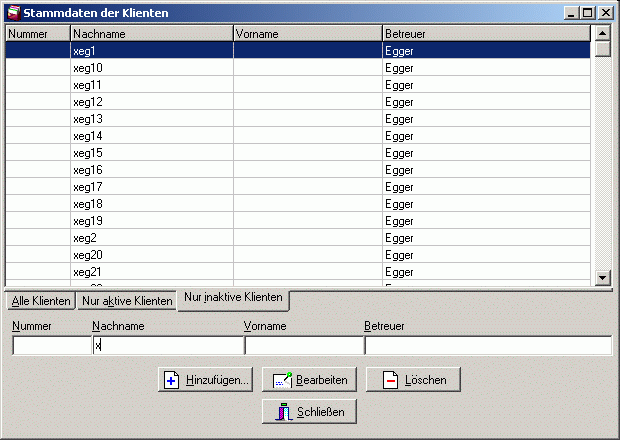Sort the list by the Nummer column header

tap(38, 34)
